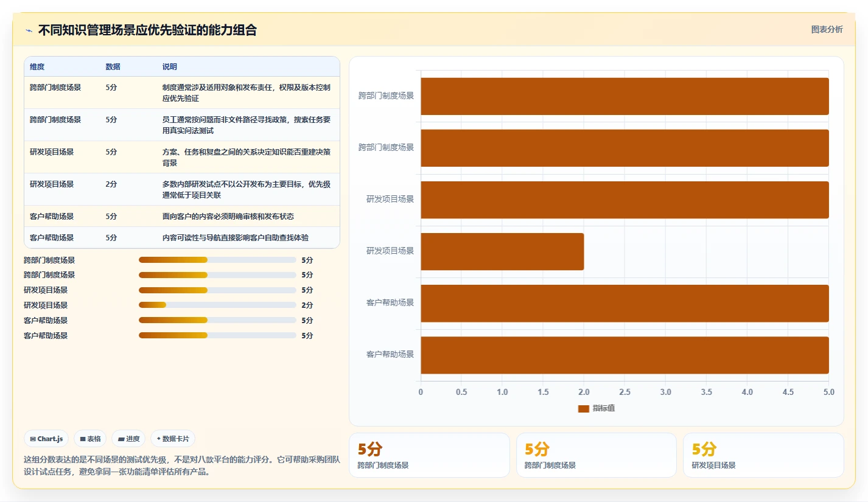This screenshot has height=502, width=868.
Task: Click the lightning icon beside the page title
Action: (x=29, y=30)
